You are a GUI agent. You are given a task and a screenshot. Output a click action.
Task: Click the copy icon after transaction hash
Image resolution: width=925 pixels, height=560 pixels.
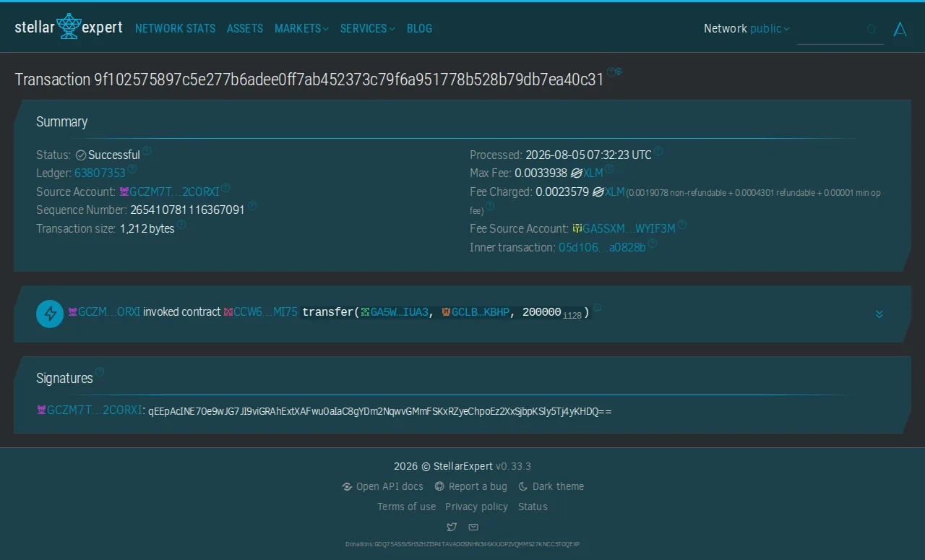pyautogui.click(x=619, y=72)
